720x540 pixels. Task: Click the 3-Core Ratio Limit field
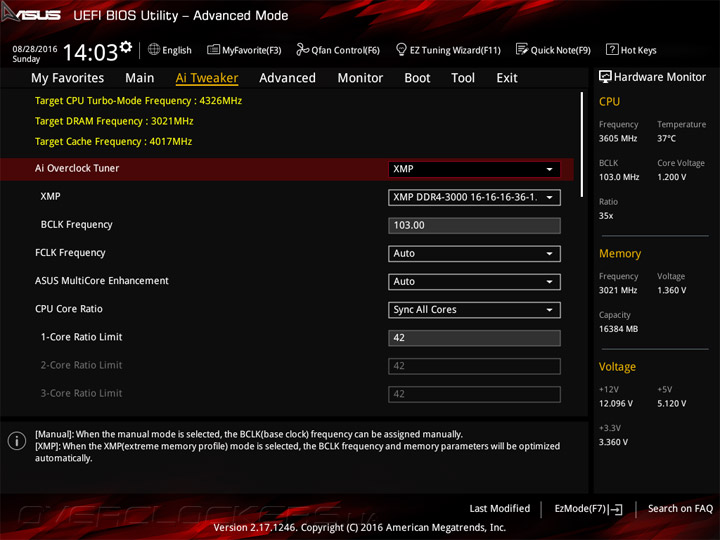(474, 394)
